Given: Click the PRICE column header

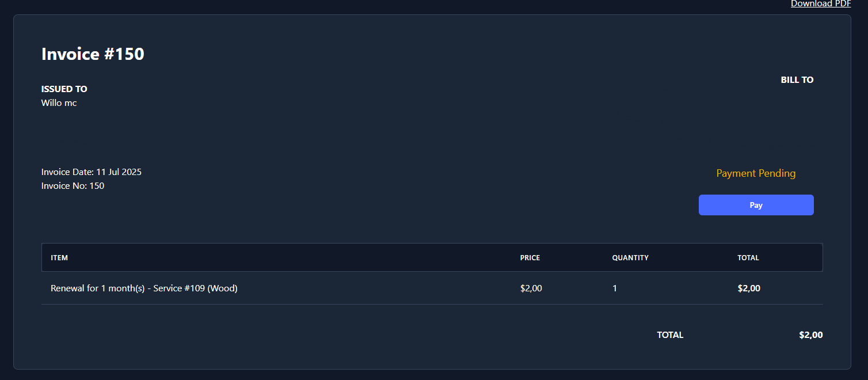Looking at the screenshot, I should tap(530, 258).
